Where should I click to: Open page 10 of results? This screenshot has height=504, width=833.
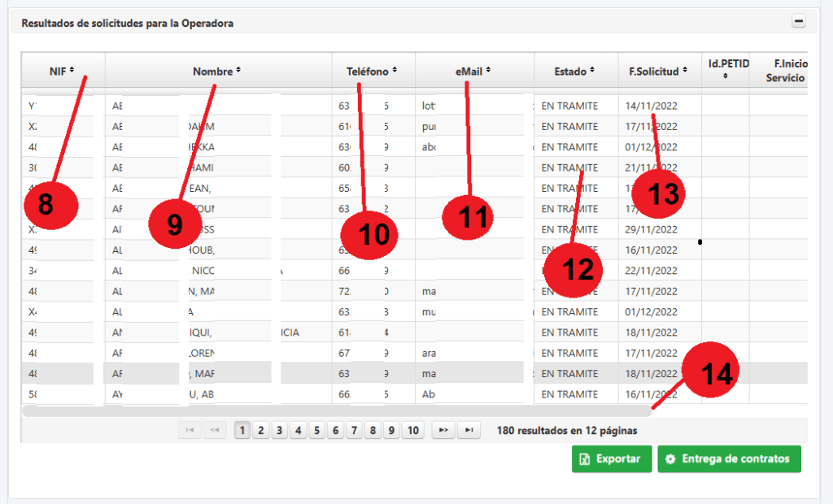point(412,431)
